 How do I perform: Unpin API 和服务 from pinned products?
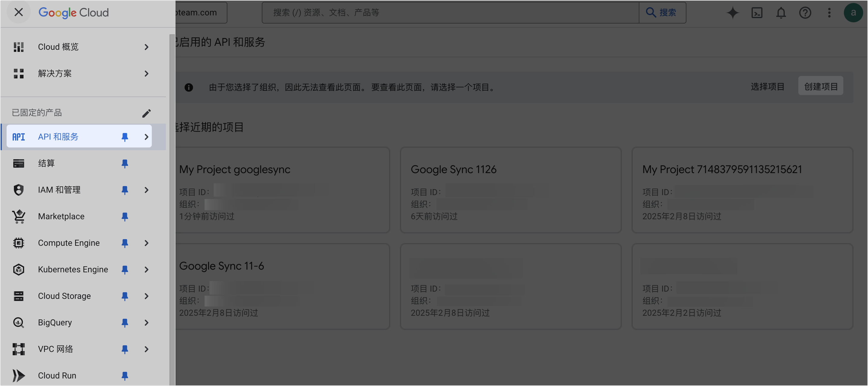pyautogui.click(x=125, y=137)
